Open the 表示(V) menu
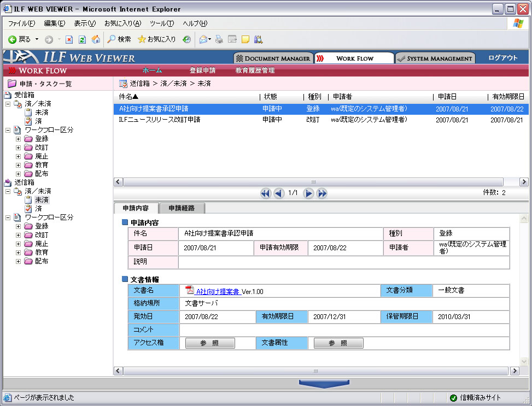Viewport: 532px width, 406px height. click(85, 23)
